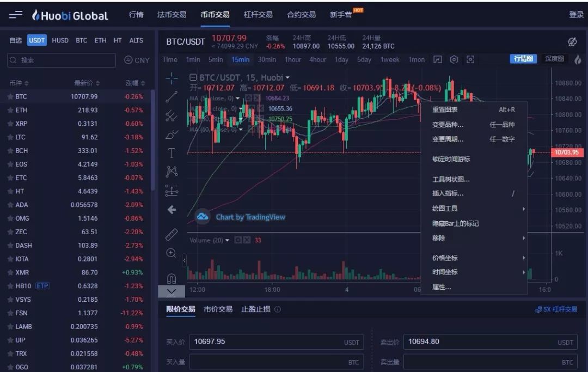Sort list by 涨幅 column

pyautogui.click(x=136, y=83)
